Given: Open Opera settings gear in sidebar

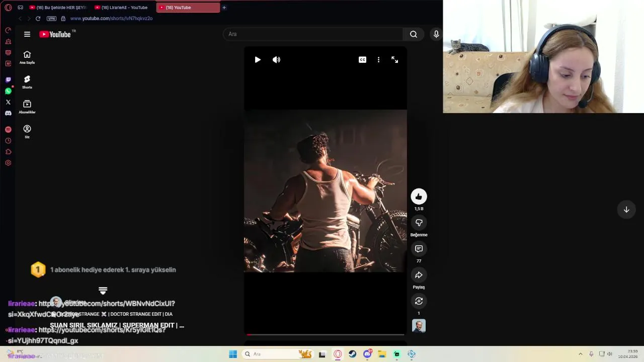Looking at the screenshot, I should pyautogui.click(x=8, y=163).
